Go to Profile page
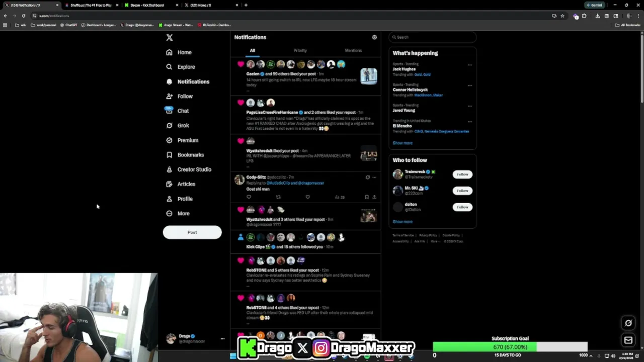 (180, 199)
